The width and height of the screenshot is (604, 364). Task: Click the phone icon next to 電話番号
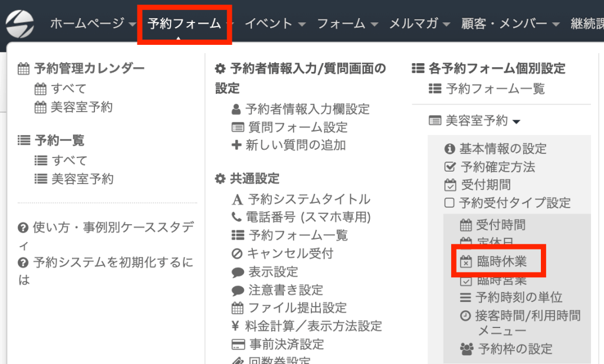[x=237, y=217]
